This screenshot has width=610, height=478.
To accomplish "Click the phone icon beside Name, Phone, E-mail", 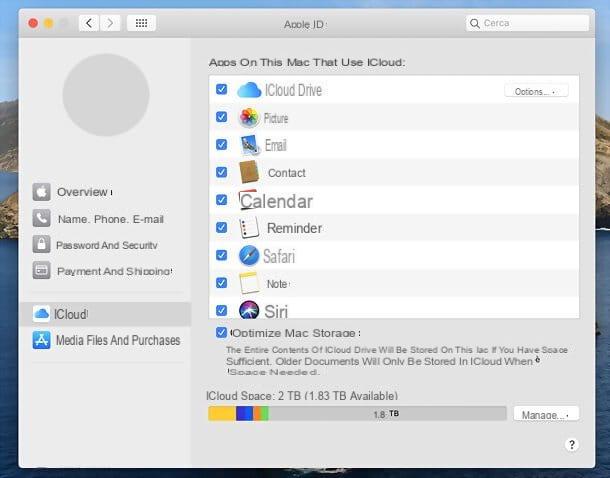I will point(42,219).
